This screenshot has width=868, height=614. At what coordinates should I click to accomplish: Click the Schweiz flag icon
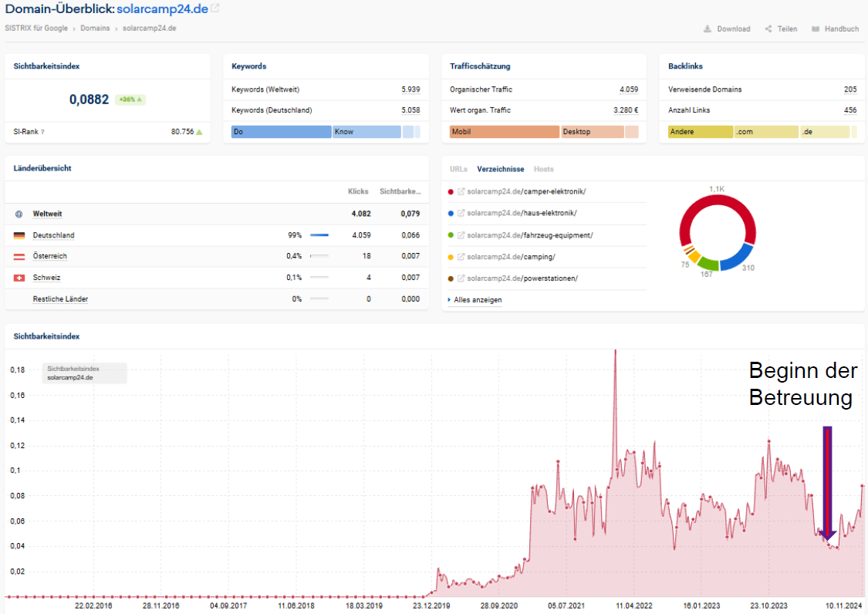point(19,278)
